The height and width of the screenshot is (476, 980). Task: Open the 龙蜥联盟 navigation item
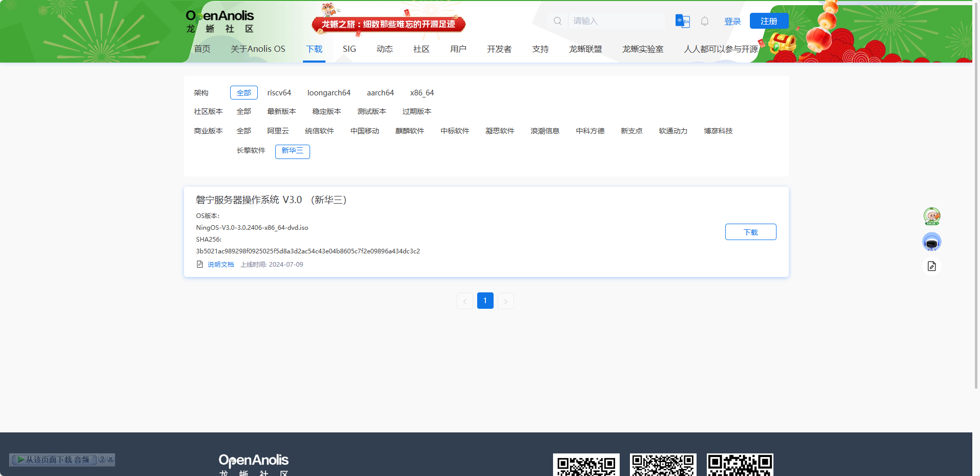(585, 49)
